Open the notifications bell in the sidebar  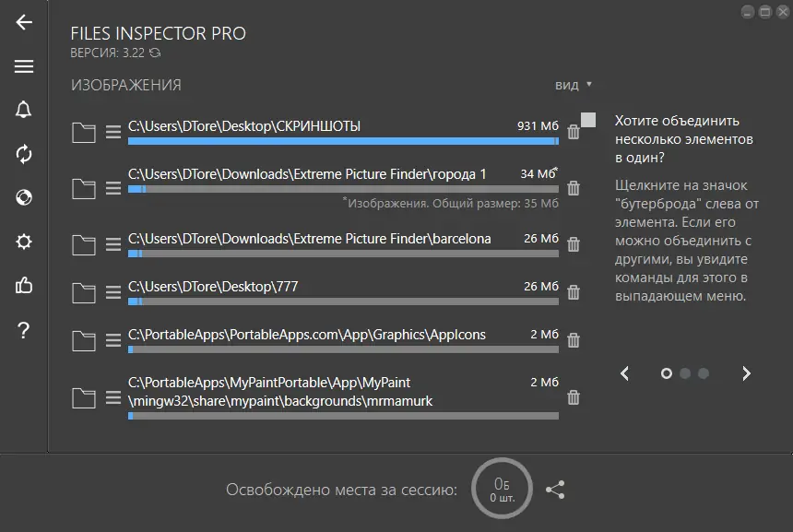pos(24,110)
